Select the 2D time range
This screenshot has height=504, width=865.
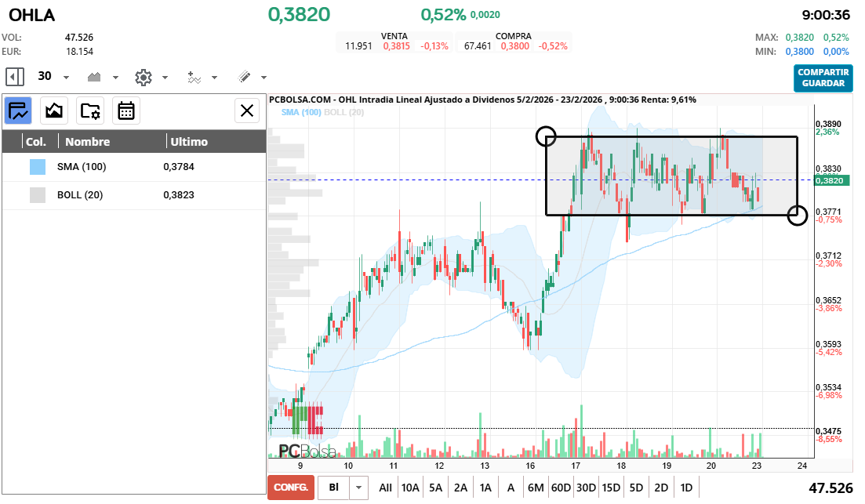coord(661,488)
